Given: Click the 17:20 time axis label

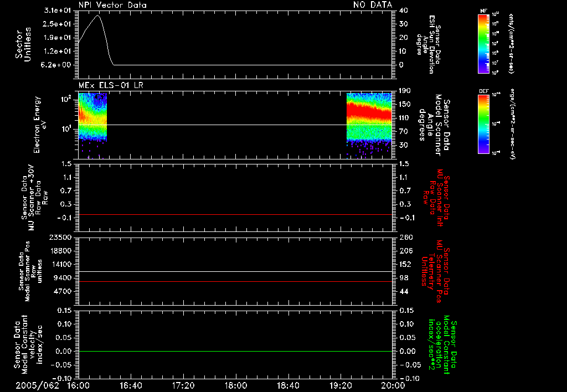Looking at the screenshot, I should click(183, 385).
